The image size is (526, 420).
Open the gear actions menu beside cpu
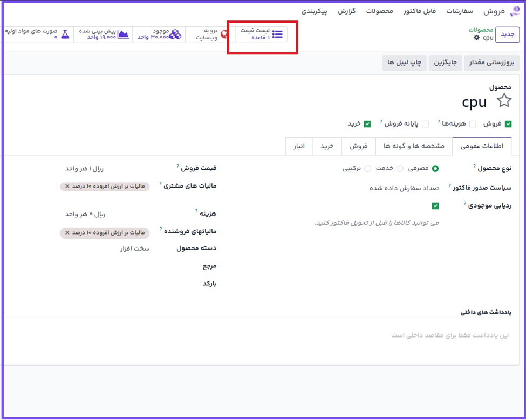[x=476, y=38]
